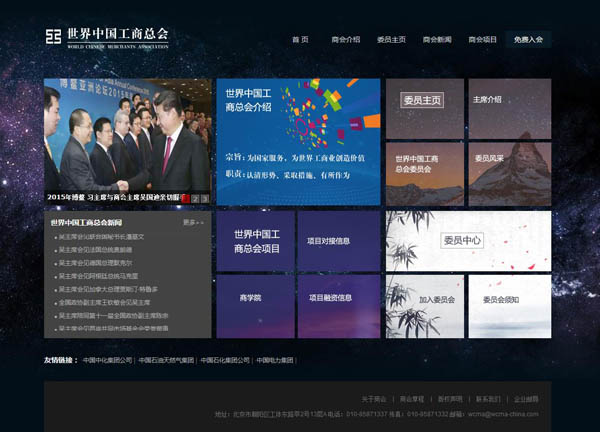Open the 委员主页 tile
This screenshot has height=432, width=600.
[424, 107]
